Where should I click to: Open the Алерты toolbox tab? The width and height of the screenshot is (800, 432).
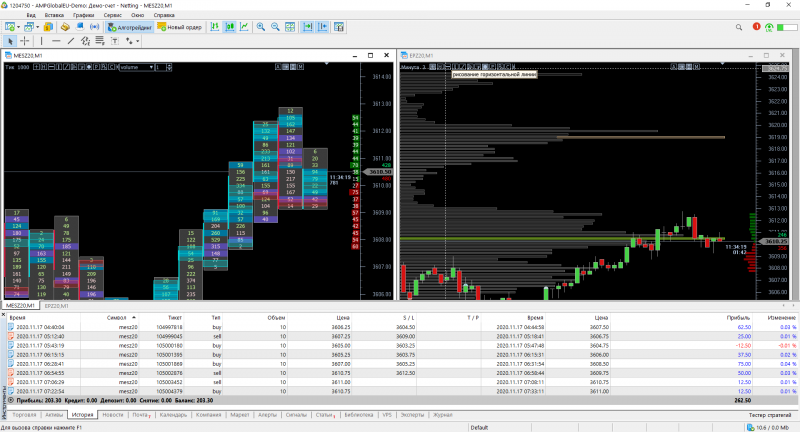[x=267, y=415]
